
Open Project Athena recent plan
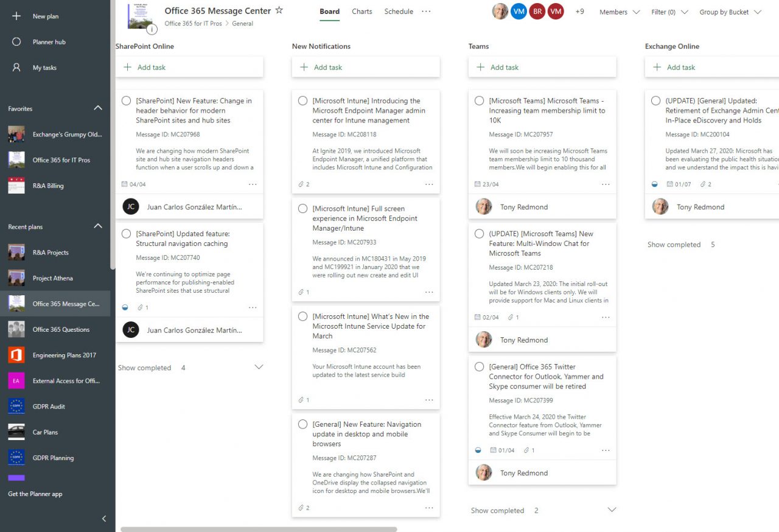[x=55, y=278]
